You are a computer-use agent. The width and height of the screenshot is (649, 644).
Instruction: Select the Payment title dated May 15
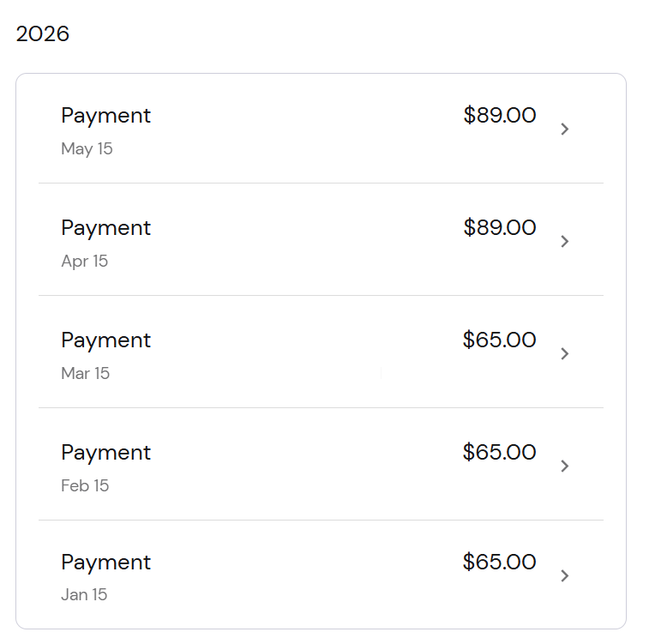[106, 116]
